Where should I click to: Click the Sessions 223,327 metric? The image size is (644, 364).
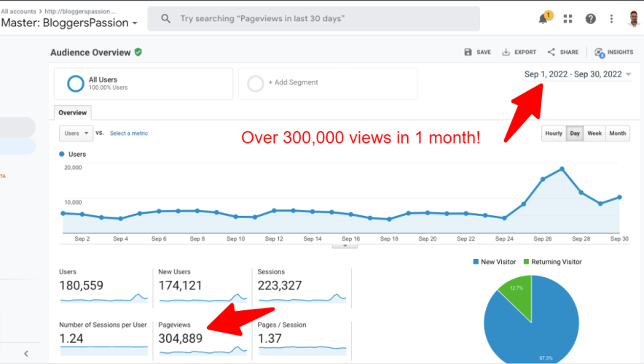click(x=280, y=285)
